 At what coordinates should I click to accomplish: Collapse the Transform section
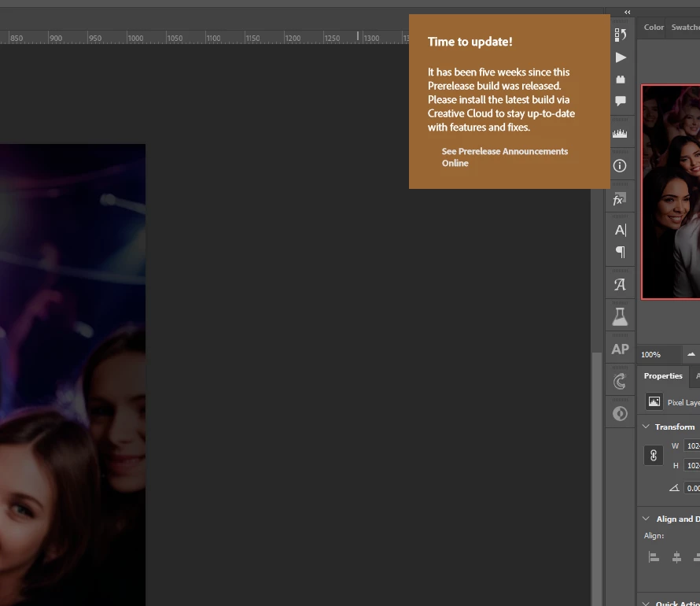(646, 427)
